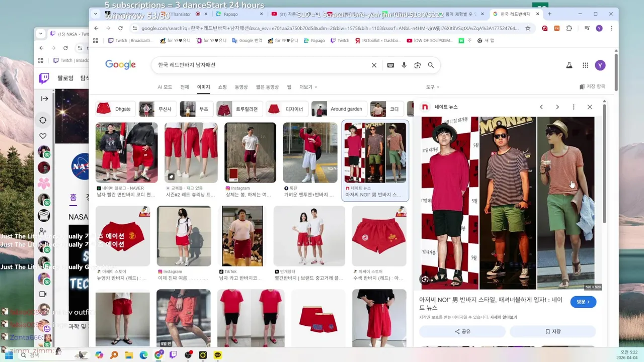Open 저장 항목 saved items link
This screenshot has width=644, height=362.
tap(592, 86)
